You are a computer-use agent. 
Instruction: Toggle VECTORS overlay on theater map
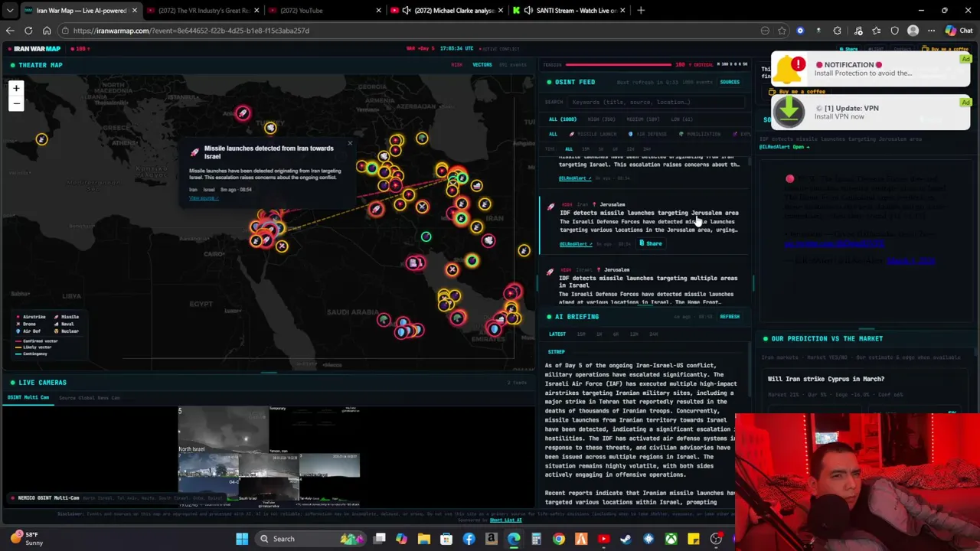point(482,65)
